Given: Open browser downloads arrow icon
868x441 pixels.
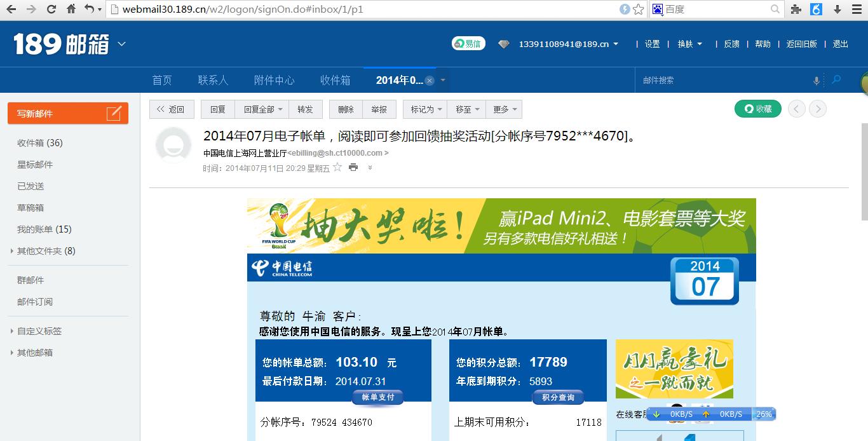Looking at the screenshot, I should (x=837, y=10).
